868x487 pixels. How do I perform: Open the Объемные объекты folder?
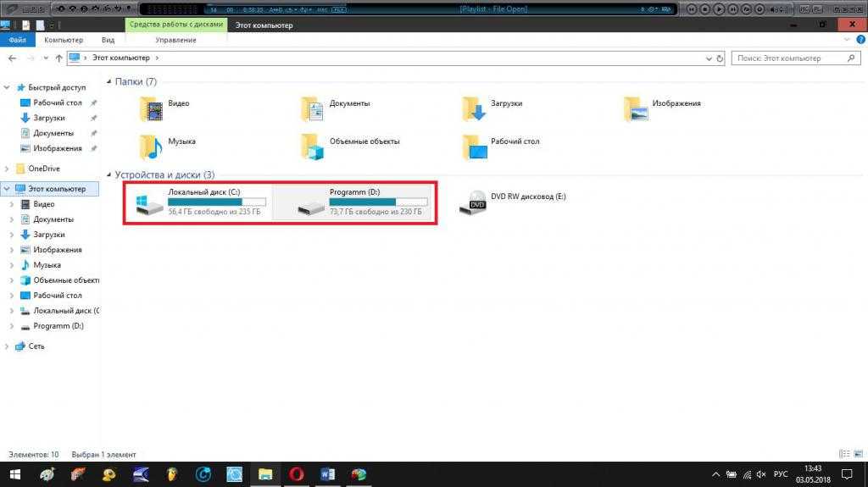click(313, 146)
